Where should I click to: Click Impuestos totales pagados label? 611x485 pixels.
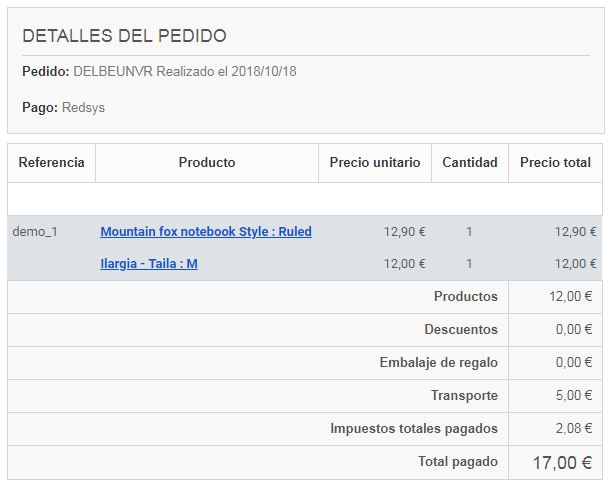[413, 429]
